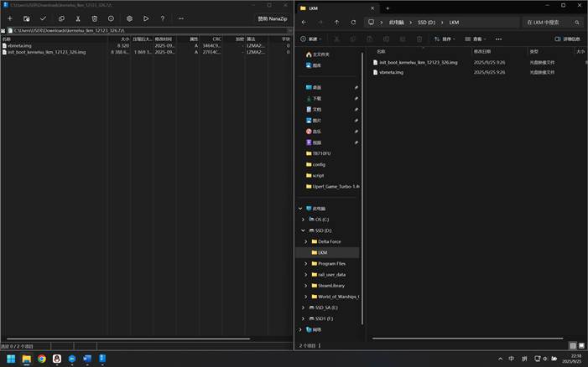588x367 pixels.
Task: Click the New button in Explorer toolbar
Action: (311, 39)
